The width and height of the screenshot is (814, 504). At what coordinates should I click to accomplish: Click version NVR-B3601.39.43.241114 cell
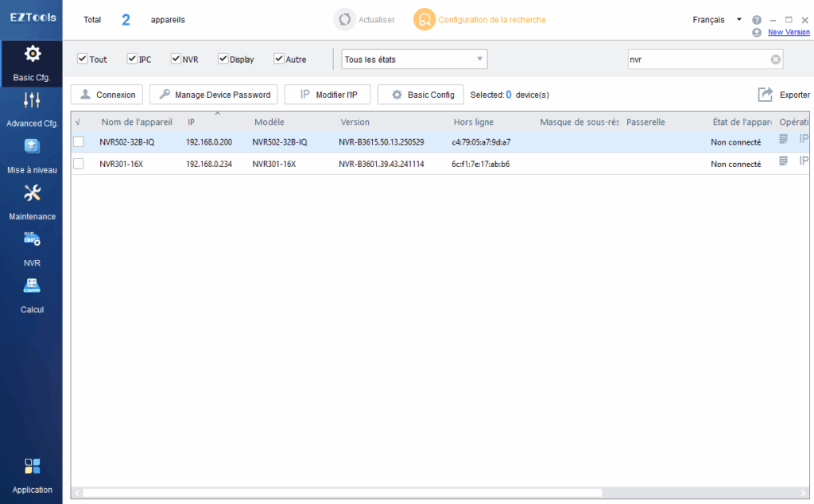click(381, 164)
